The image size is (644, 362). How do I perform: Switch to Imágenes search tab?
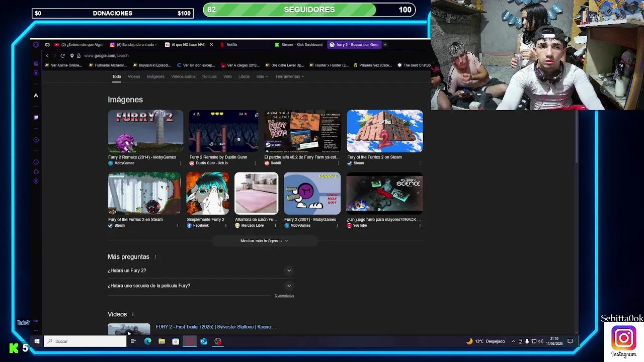tap(155, 76)
